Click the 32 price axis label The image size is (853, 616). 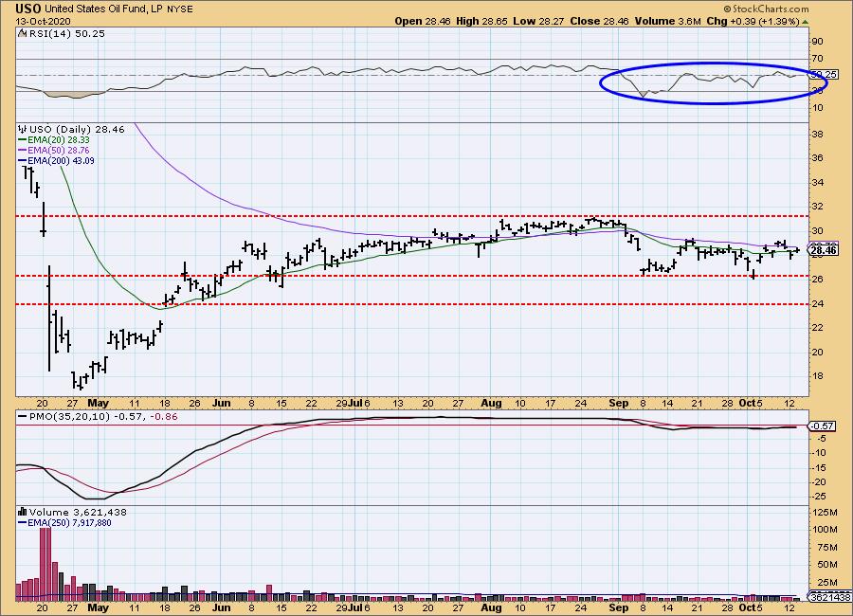pyautogui.click(x=817, y=207)
